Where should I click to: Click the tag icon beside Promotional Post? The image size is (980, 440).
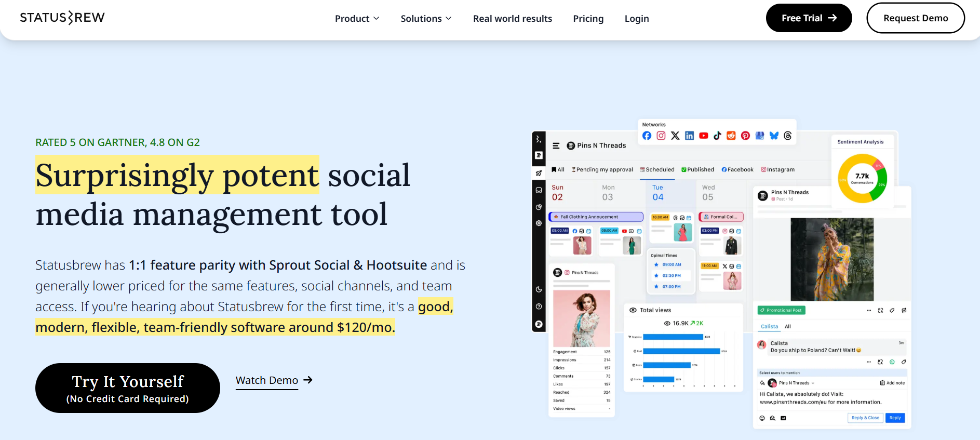892,310
